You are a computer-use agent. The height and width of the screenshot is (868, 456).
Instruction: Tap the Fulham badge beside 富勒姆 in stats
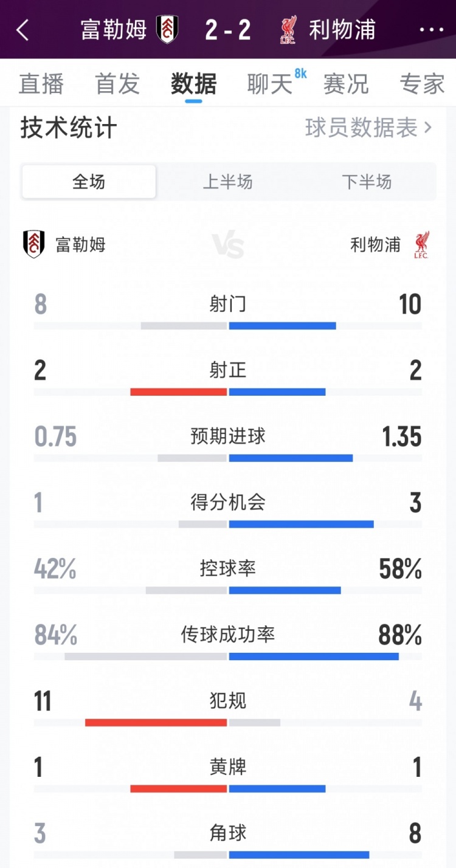34,244
